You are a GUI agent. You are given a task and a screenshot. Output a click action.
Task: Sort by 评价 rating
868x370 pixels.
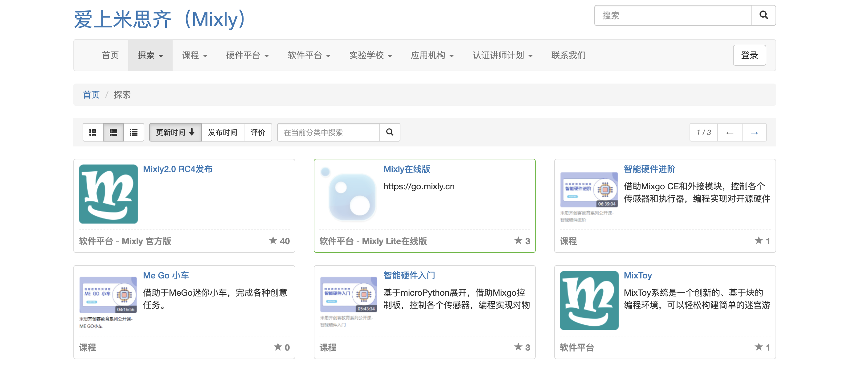[x=258, y=132]
